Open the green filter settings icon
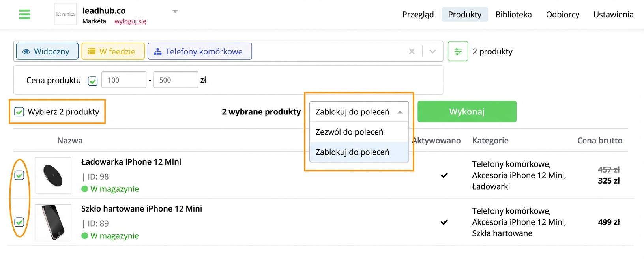The height and width of the screenshot is (259, 644). point(458,51)
